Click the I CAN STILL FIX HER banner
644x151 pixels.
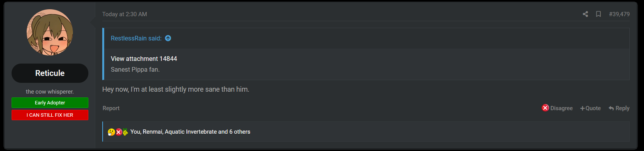(x=50, y=115)
